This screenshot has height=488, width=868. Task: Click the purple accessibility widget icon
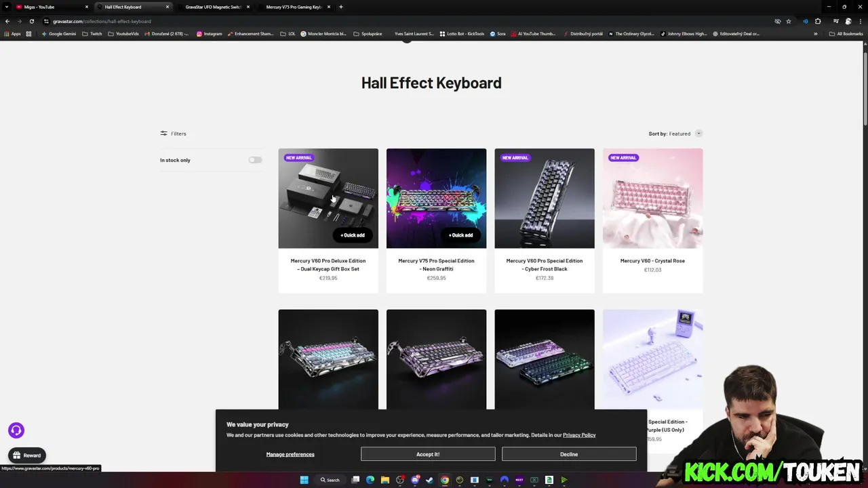pos(16,430)
